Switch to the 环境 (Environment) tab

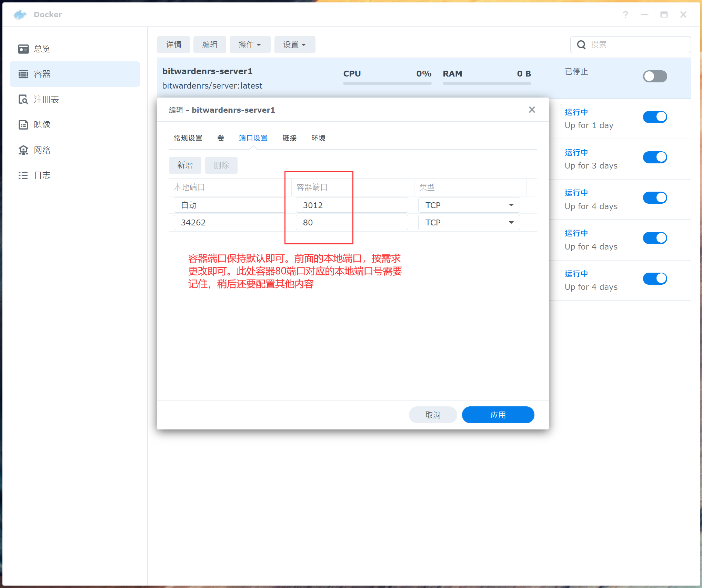[x=318, y=138]
